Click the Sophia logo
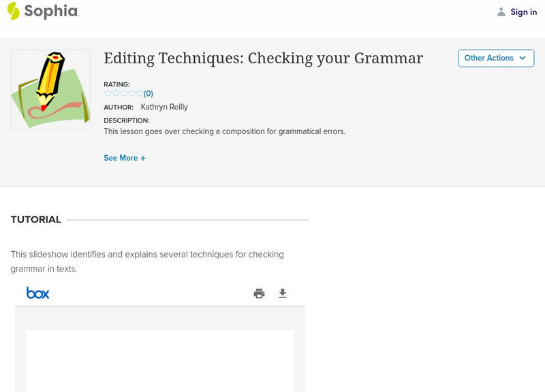Screen dimensions: 545x392 click(x=42, y=11)
